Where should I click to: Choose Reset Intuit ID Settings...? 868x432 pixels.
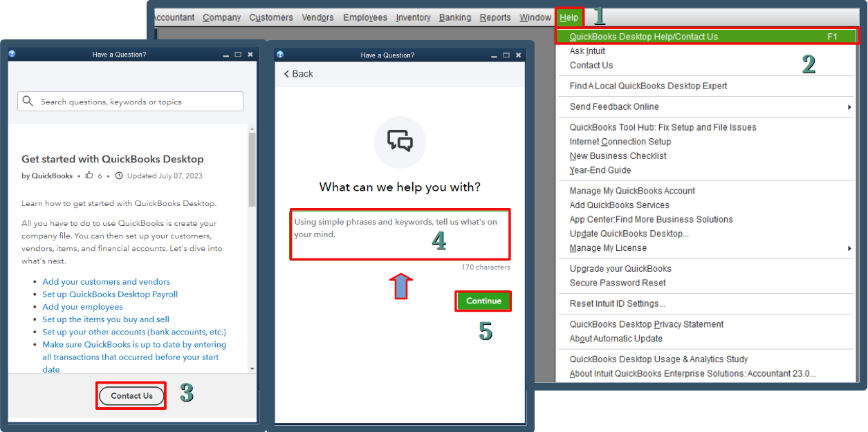[x=617, y=303]
